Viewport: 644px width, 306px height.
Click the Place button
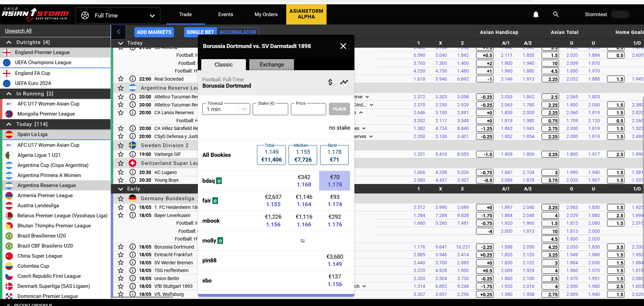point(339,109)
